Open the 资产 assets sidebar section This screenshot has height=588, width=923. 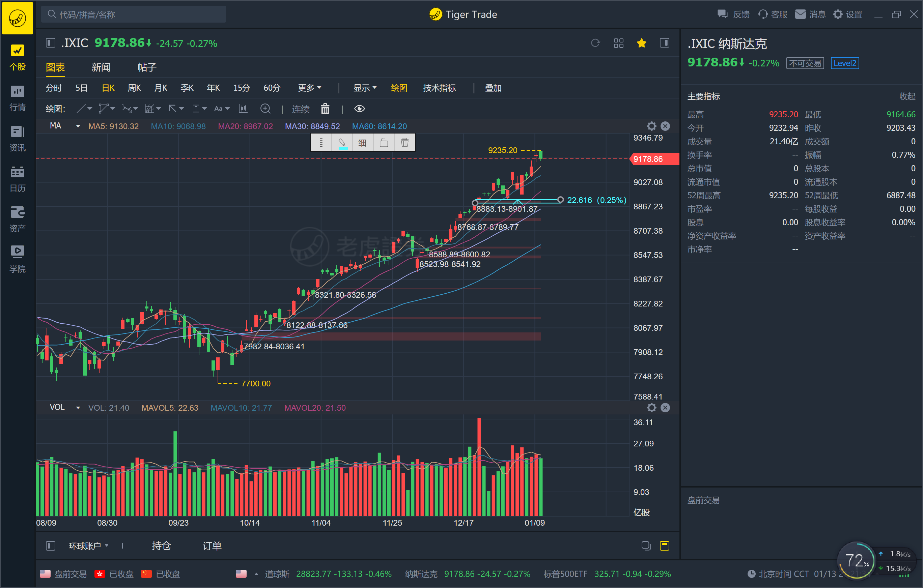(x=17, y=220)
